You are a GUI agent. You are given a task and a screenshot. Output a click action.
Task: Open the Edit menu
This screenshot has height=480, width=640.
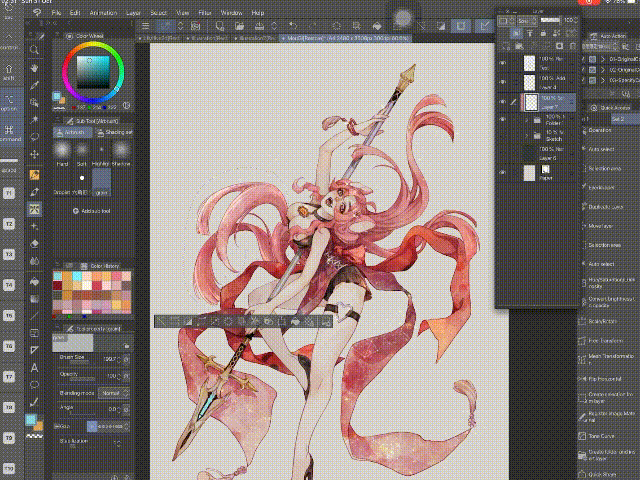point(75,13)
